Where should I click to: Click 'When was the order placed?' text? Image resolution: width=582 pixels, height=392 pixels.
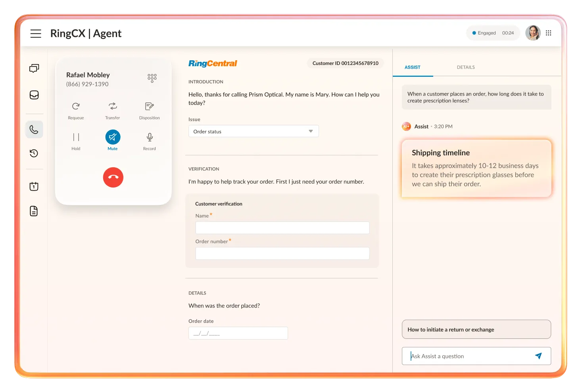tap(224, 306)
